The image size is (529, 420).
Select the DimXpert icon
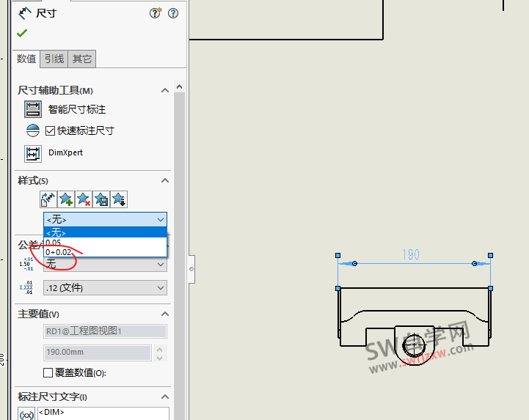coord(33,154)
